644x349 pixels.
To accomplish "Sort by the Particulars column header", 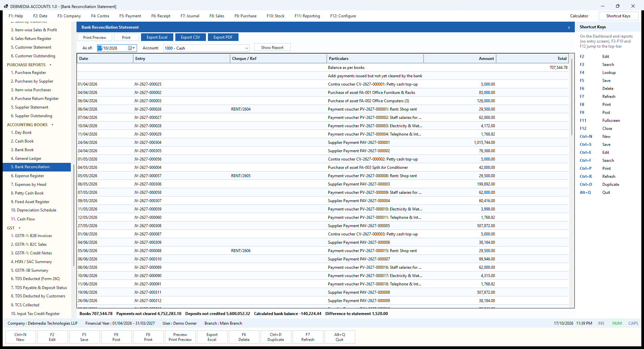I will point(375,59).
